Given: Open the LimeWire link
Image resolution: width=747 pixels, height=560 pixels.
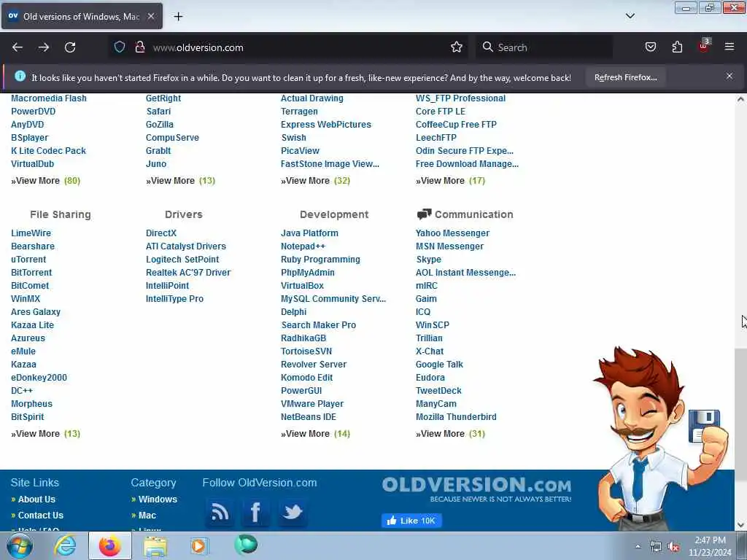Looking at the screenshot, I should coord(31,233).
